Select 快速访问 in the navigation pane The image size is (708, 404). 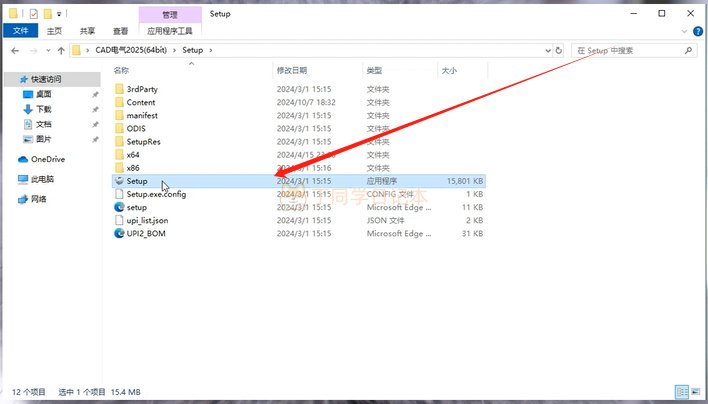tap(52, 79)
